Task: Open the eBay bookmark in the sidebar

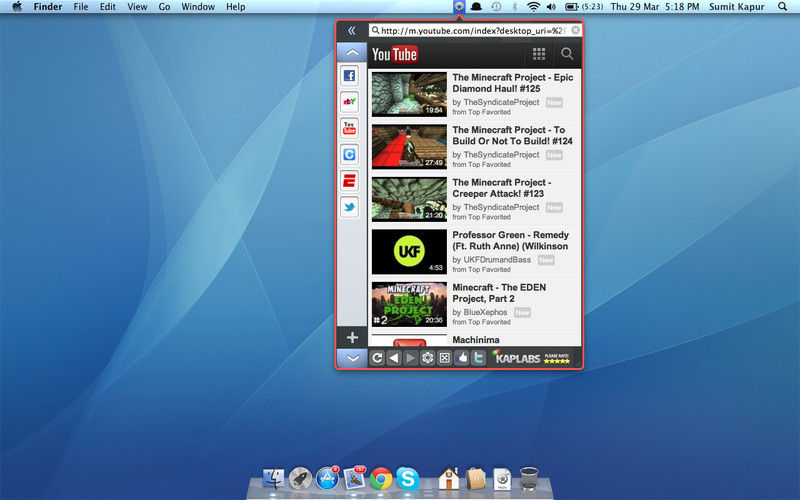Action: click(349, 102)
